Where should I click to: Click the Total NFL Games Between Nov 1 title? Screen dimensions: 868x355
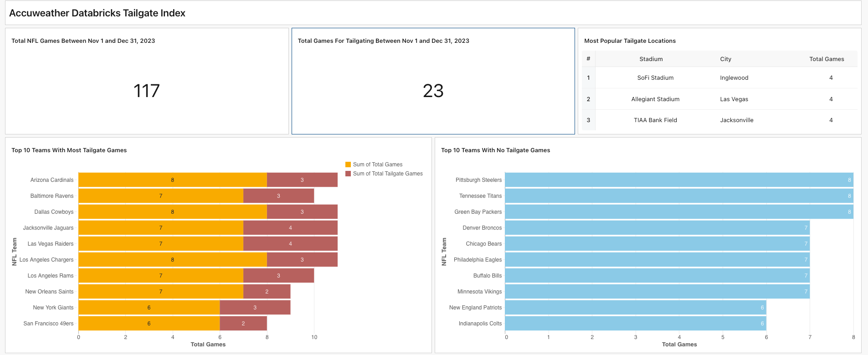pyautogui.click(x=83, y=41)
